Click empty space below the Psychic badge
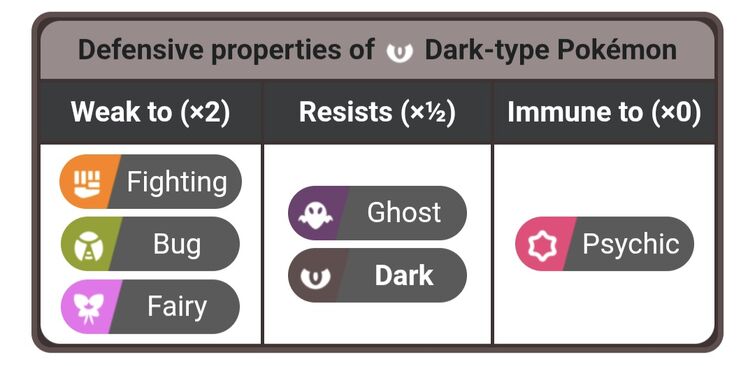The image size is (755, 366). click(604, 308)
